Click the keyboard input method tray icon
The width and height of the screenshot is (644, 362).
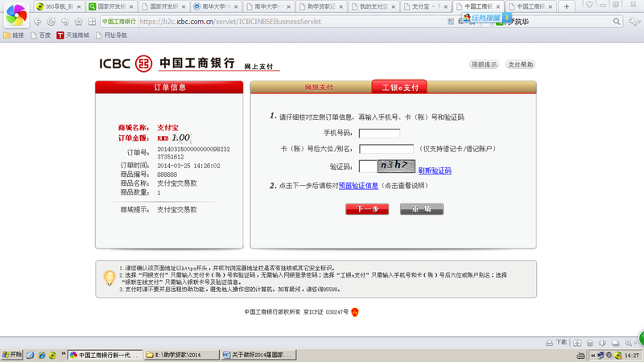[x=580, y=356]
